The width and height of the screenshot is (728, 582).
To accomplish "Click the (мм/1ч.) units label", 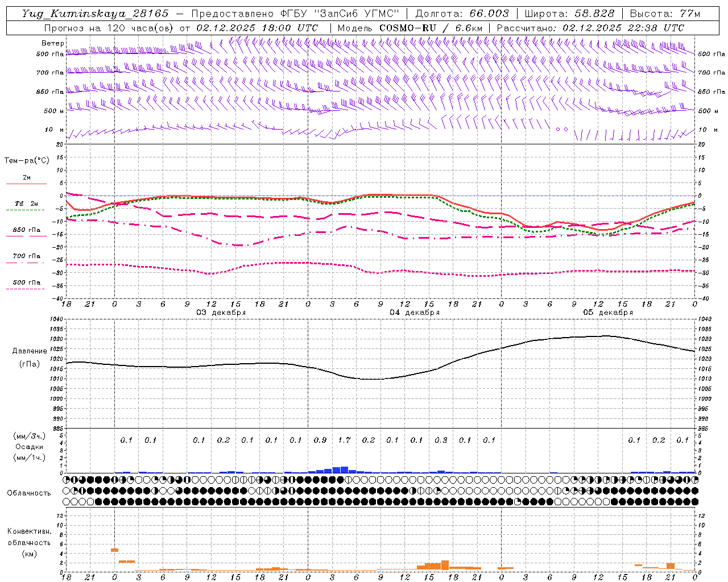I will point(29,458).
